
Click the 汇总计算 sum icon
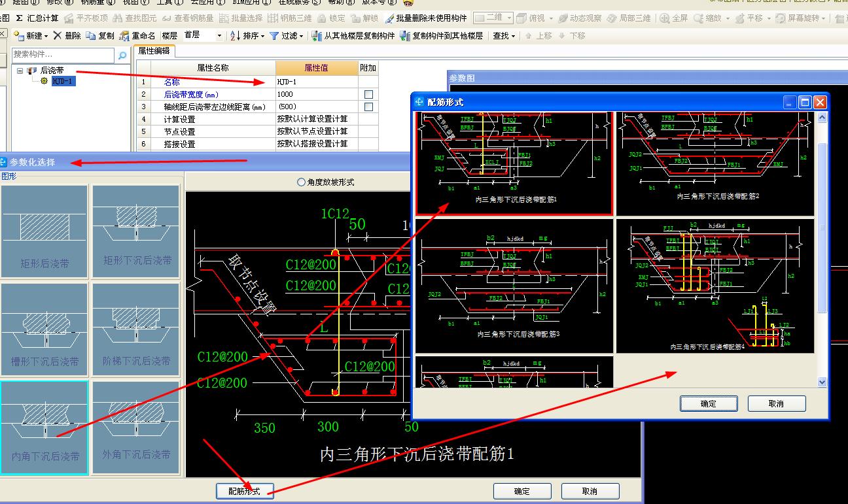19,18
